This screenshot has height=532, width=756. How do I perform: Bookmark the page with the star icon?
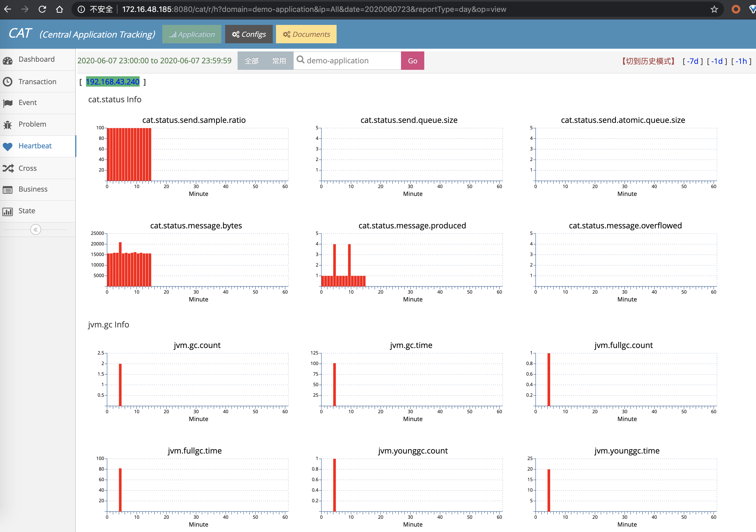coord(714,9)
